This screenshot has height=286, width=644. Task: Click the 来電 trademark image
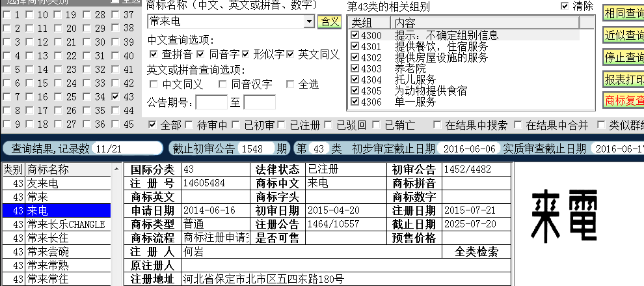(565, 215)
